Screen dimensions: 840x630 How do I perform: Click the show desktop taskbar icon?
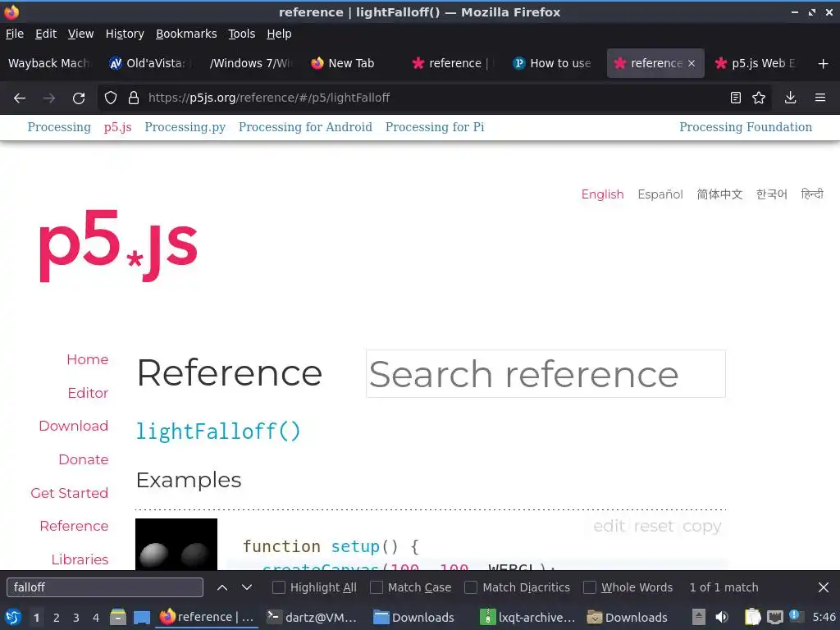pos(141,618)
